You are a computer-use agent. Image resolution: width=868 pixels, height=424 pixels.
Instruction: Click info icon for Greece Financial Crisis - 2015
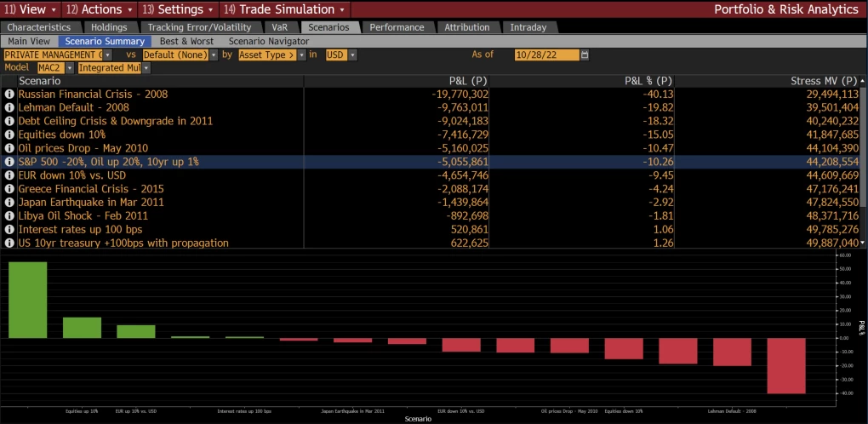tap(9, 189)
